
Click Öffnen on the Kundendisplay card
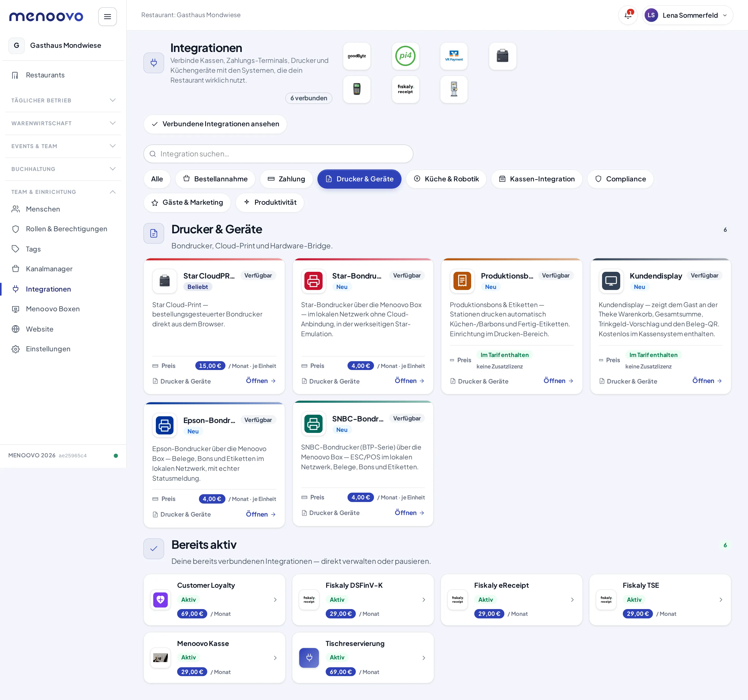click(x=707, y=381)
